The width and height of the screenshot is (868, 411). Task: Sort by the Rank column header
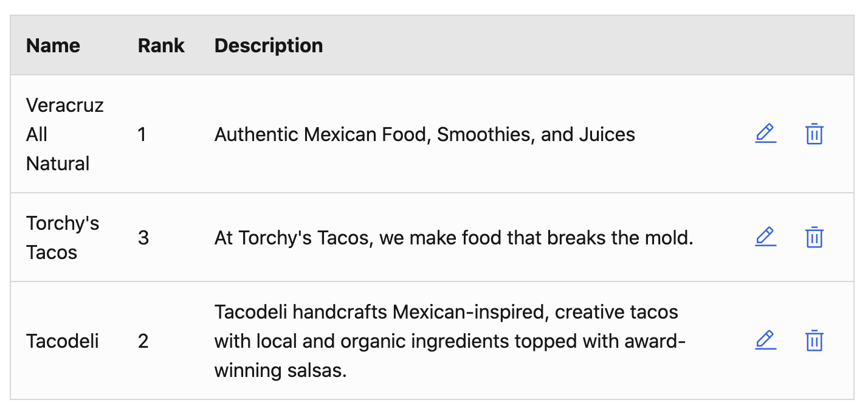coord(161,46)
